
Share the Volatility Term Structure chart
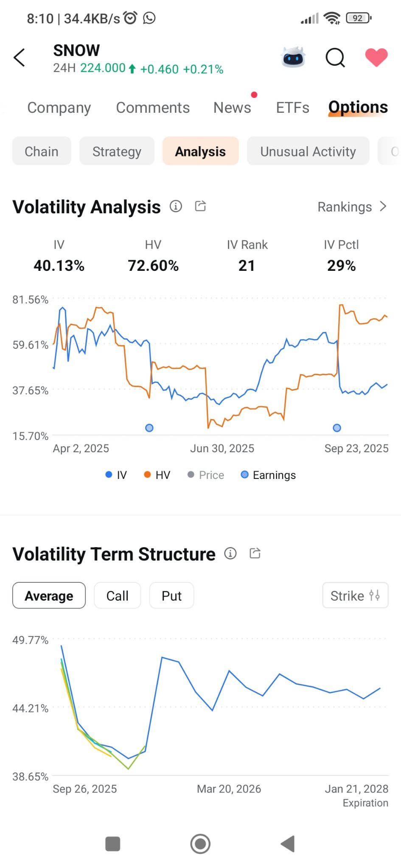point(255,553)
